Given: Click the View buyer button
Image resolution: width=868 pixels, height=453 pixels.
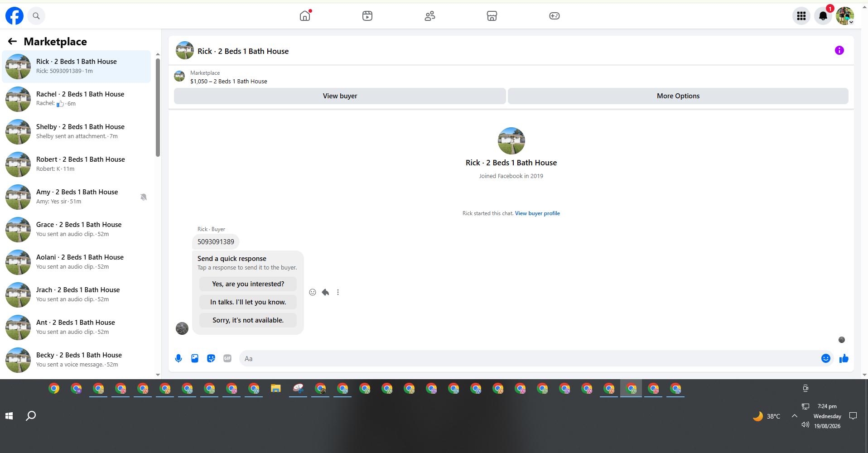Looking at the screenshot, I should (x=340, y=96).
